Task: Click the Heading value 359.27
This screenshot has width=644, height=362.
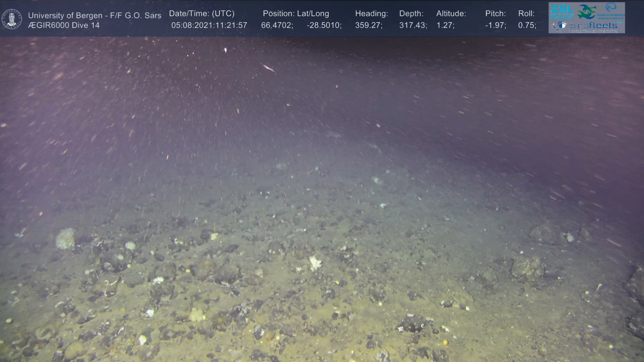Action: coord(369,25)
